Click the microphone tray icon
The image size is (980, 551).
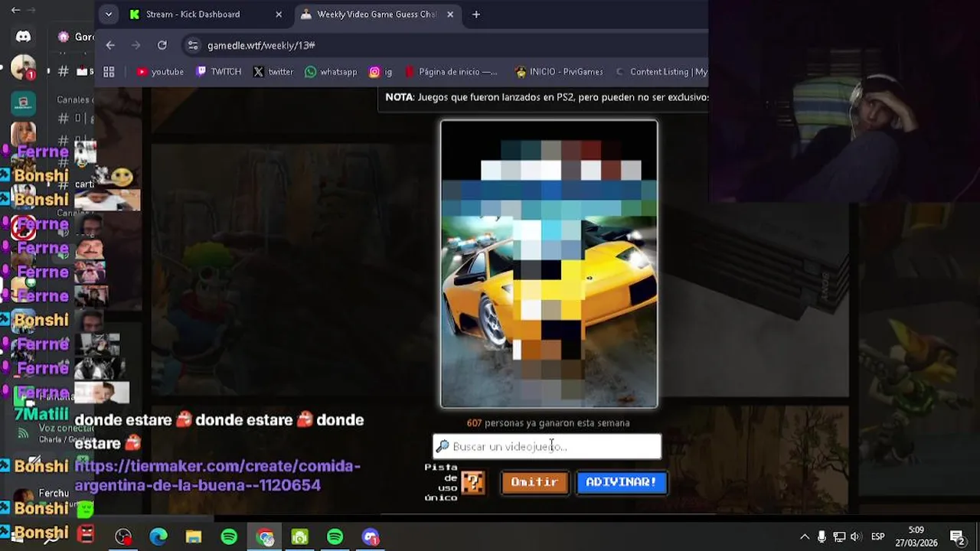coord(822,537)
